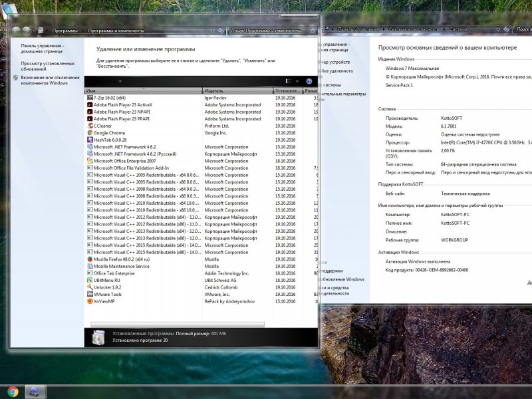Sort by the Установлено date column header
This screenshot has height=399, width=532.
(288, 91)
